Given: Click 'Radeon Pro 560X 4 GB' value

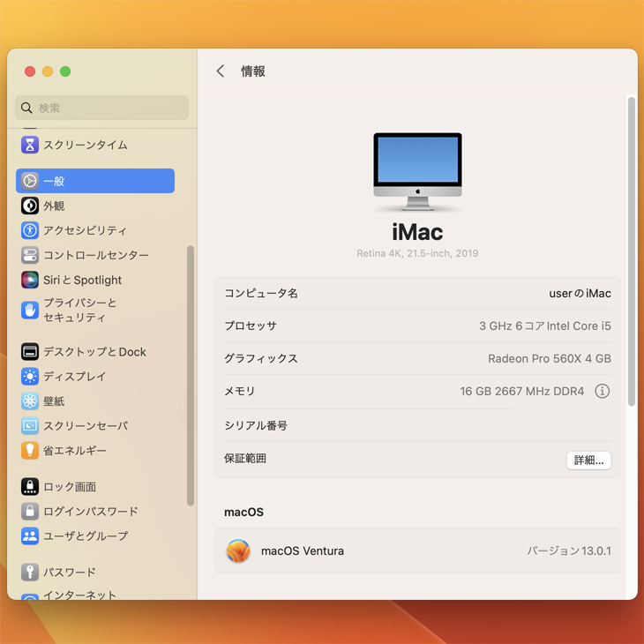Looking at the screenshot, I should point(550,358).
